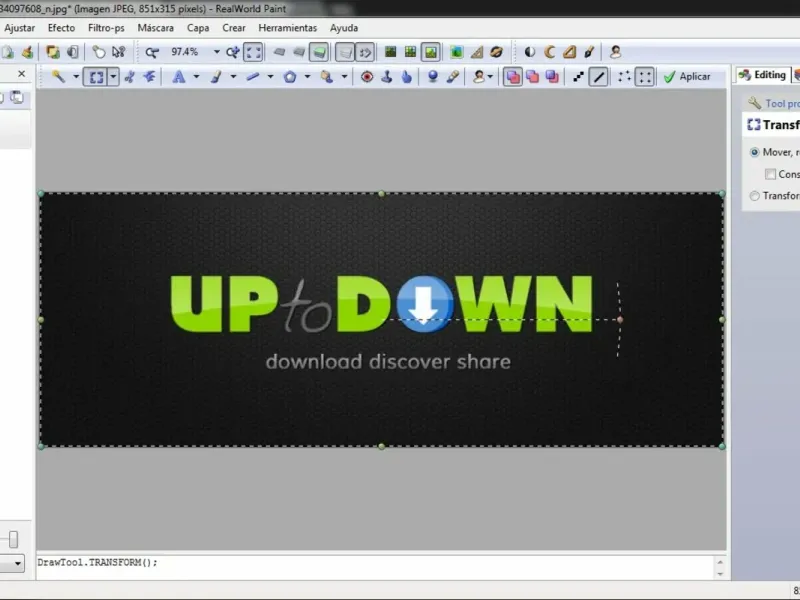This screenshot has height=600, width=800.
Task: Click the script box scroll down arrow
Action: point(720,574)
